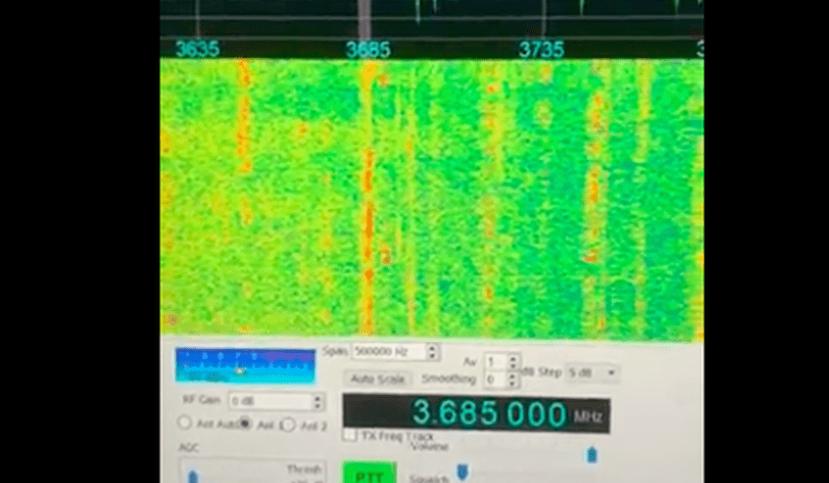
Task: Select the Ant Auto radio button
Action: pos(185,423)
